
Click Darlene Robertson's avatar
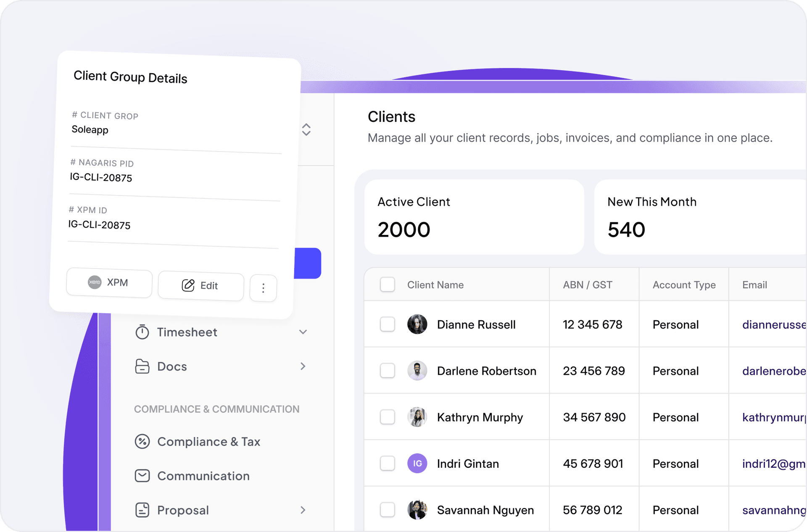pos(417,371)
